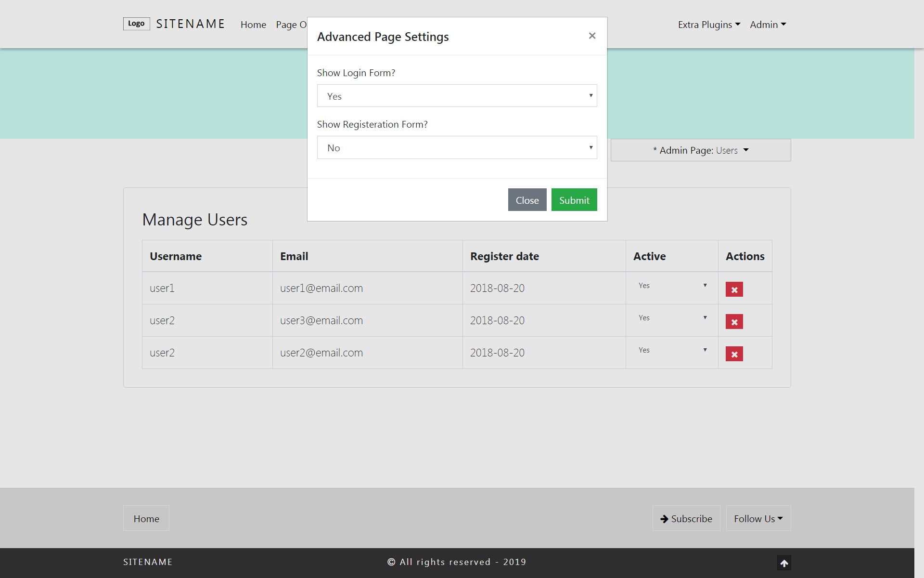
Task: Delete user1 with red X icon
Action: [x=734, y=289]
